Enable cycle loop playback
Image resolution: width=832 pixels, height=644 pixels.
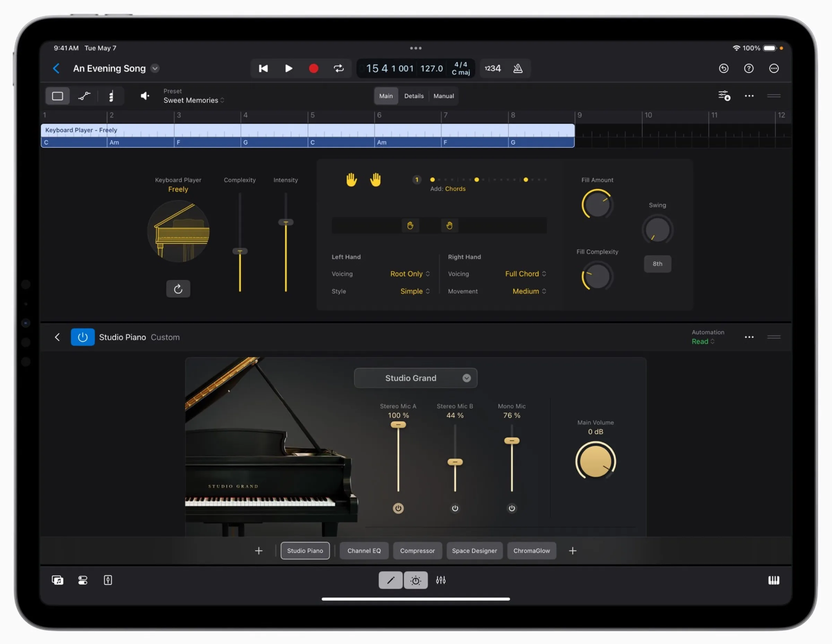tap(339, 68)
